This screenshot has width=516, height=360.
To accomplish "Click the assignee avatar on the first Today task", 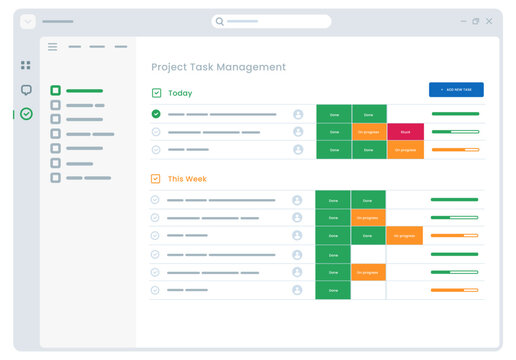I will (x=298, y=114).
